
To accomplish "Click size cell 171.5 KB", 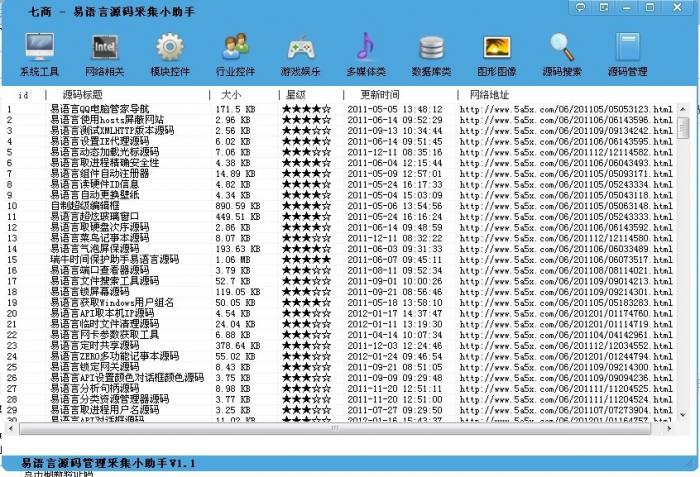I will (235, 109).
